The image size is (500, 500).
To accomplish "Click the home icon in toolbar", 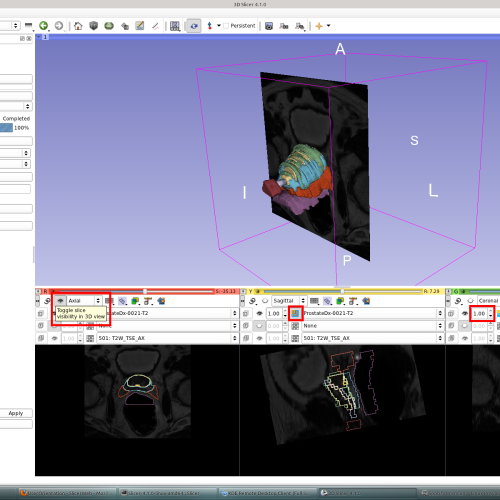I will pos(78,26).
